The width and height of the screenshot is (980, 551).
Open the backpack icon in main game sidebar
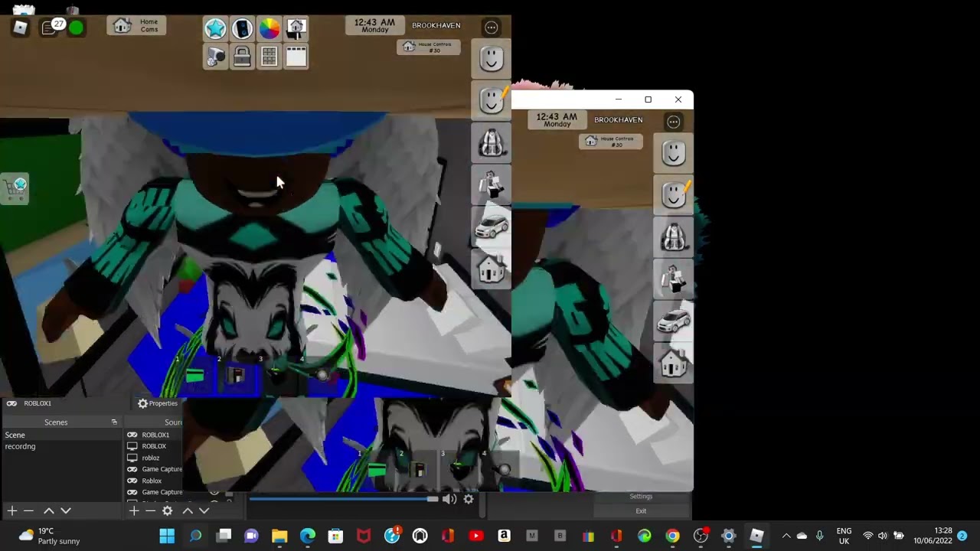tap(492, 142)
